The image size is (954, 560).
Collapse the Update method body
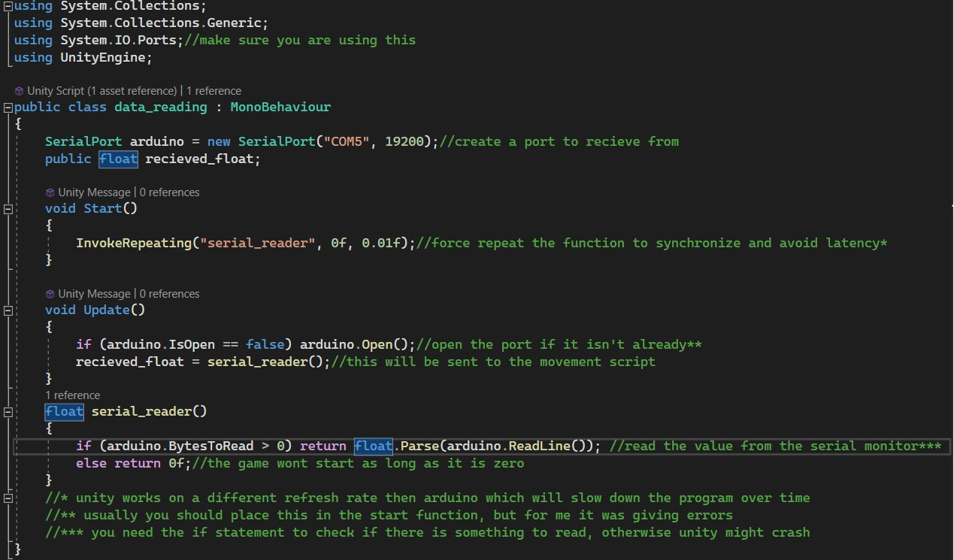[x=8, y=310]
